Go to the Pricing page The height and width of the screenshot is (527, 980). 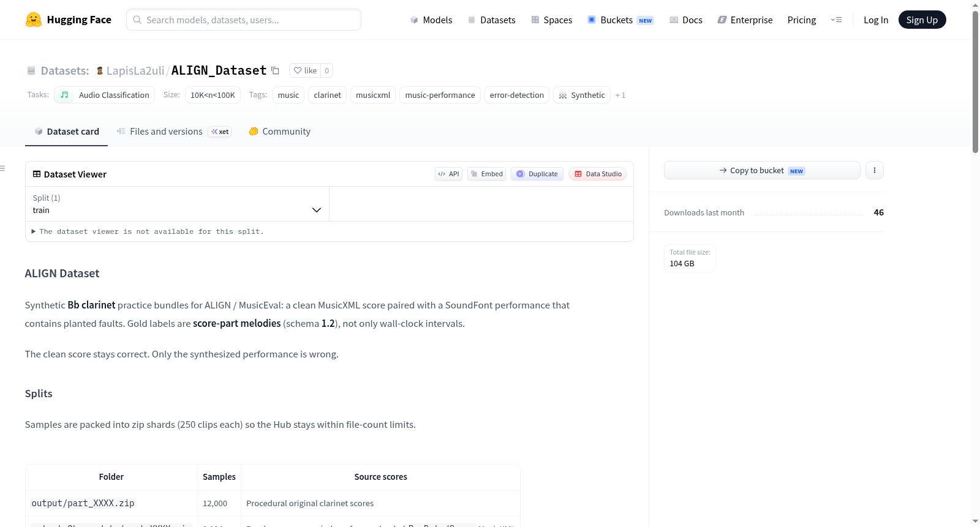tap(802, 20)
